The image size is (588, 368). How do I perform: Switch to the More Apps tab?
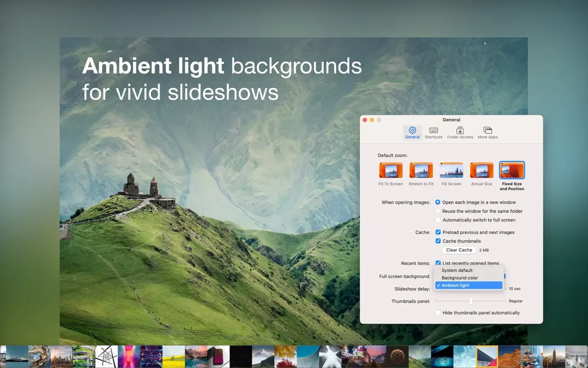(487, 133)
